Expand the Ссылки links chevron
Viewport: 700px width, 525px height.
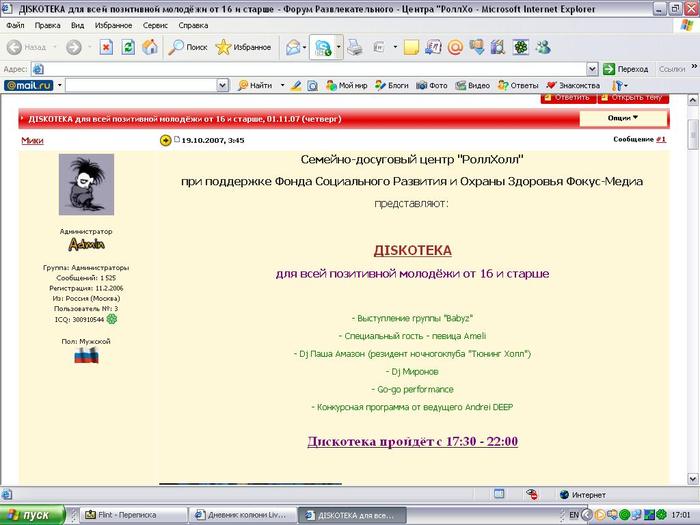click(694, 67)
